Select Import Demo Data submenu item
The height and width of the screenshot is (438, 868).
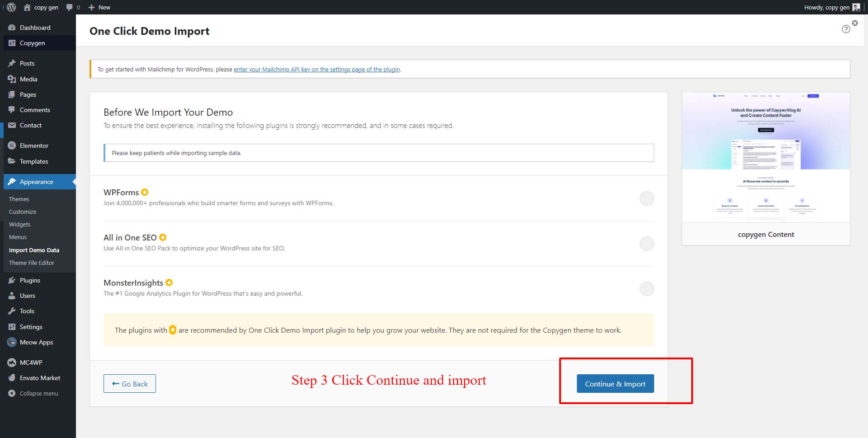[x=34, y=250]
